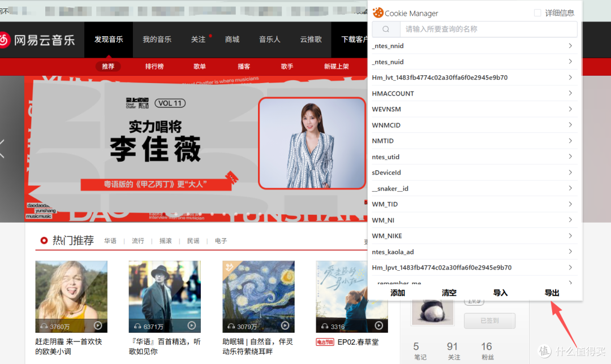Toggle the 详细信息 checkbox
The height and width of the screenshot is (364, 611).
537,13
